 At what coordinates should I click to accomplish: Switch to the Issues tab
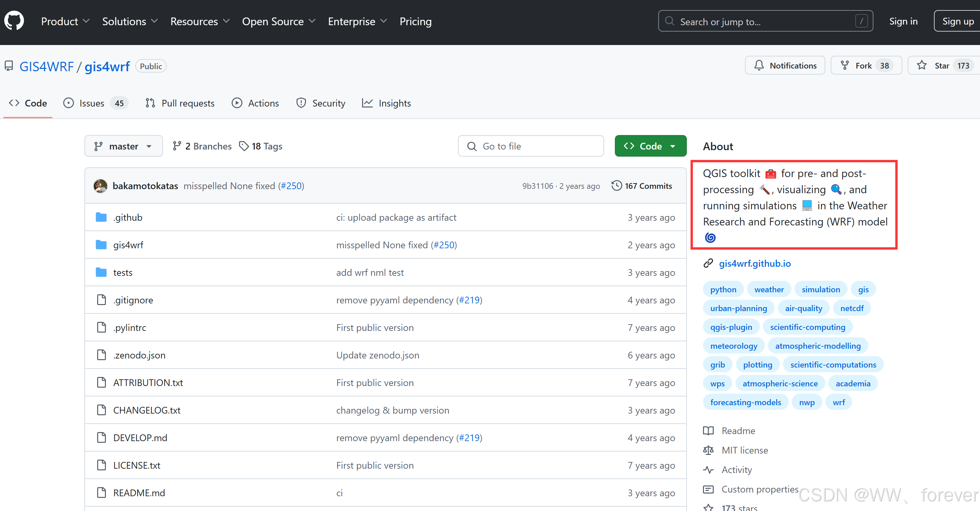[x=92, y=103]
